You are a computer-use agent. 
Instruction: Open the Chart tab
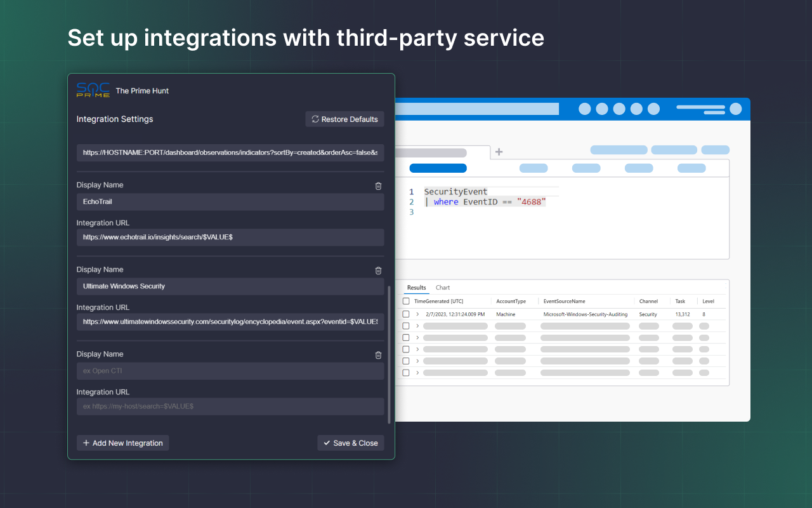(x=443, y=288)
